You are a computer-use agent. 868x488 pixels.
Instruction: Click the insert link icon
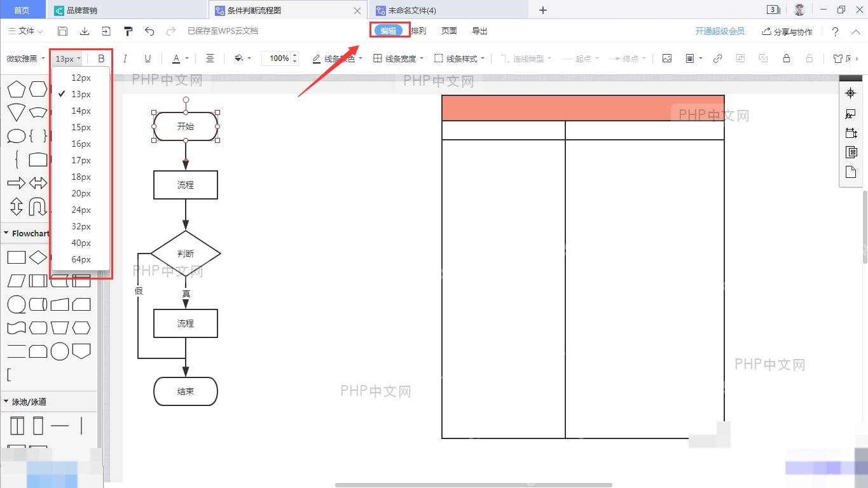717,58
